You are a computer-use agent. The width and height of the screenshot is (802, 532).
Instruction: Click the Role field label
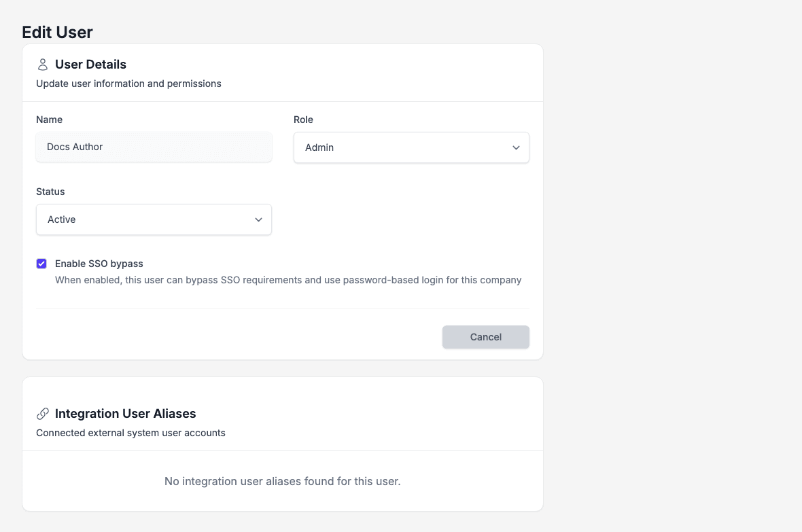coord(303,120)
